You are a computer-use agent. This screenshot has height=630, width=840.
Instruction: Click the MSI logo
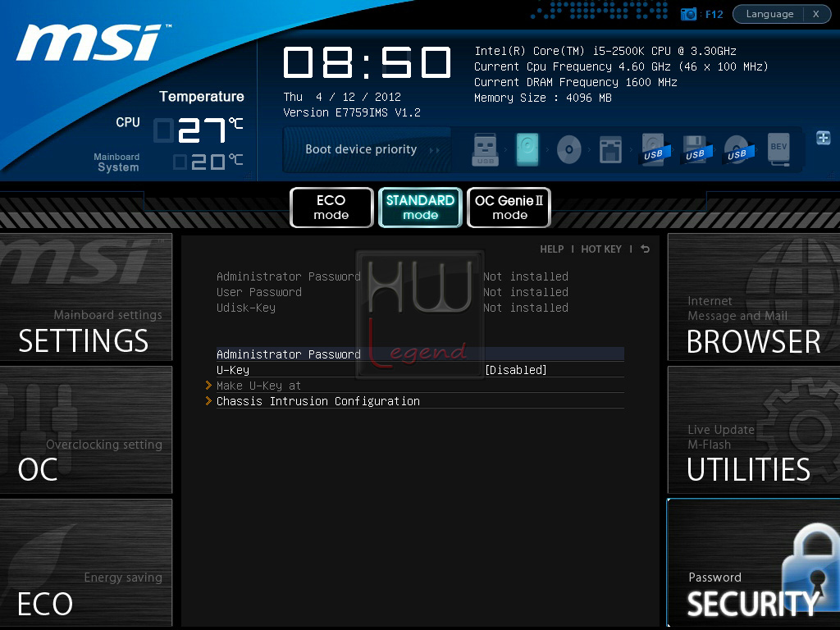tap(92, 42)
